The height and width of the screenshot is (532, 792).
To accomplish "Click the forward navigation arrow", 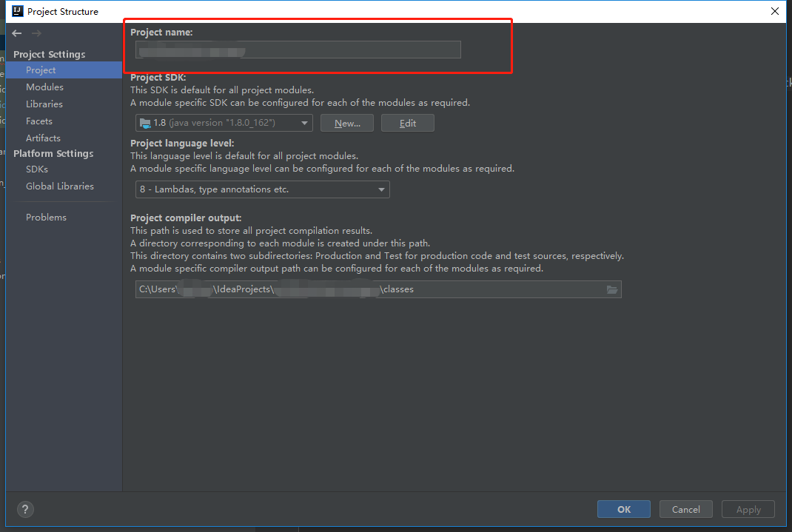I will pos(36,33).
